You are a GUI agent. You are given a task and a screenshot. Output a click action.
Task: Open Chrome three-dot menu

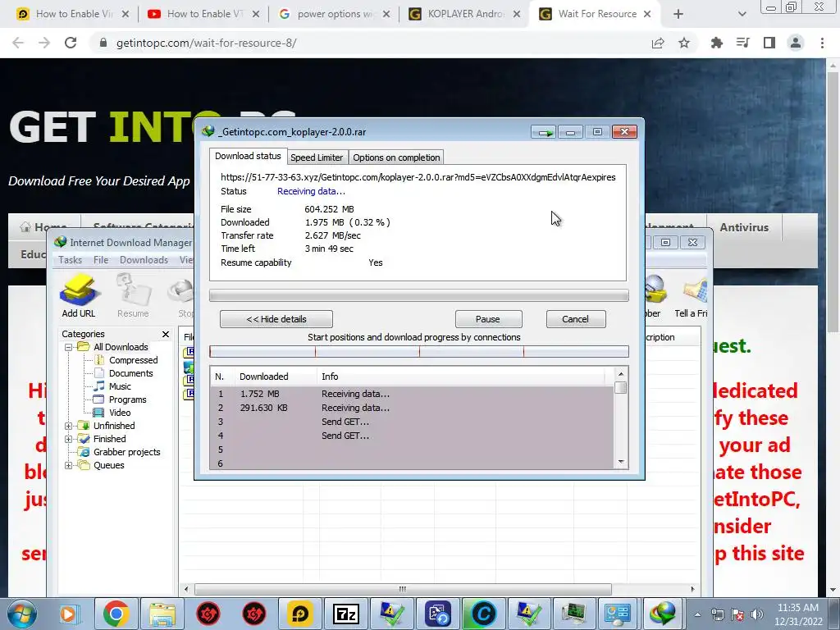(x=822, y=43)
